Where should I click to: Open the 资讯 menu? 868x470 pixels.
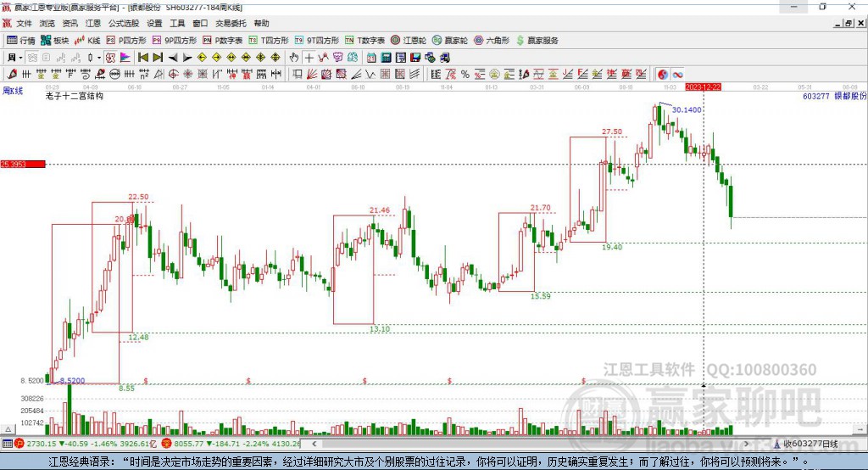[70, 23]
